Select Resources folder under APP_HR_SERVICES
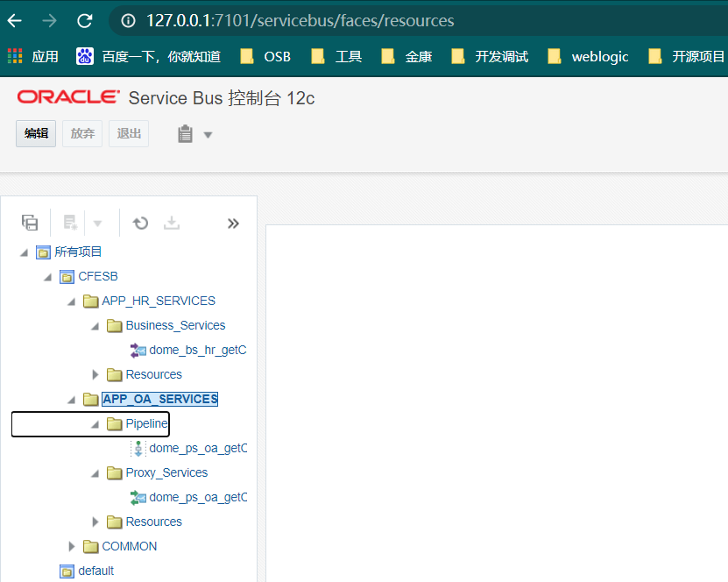This screenshot has height=582, width=728. coord(153,374)
